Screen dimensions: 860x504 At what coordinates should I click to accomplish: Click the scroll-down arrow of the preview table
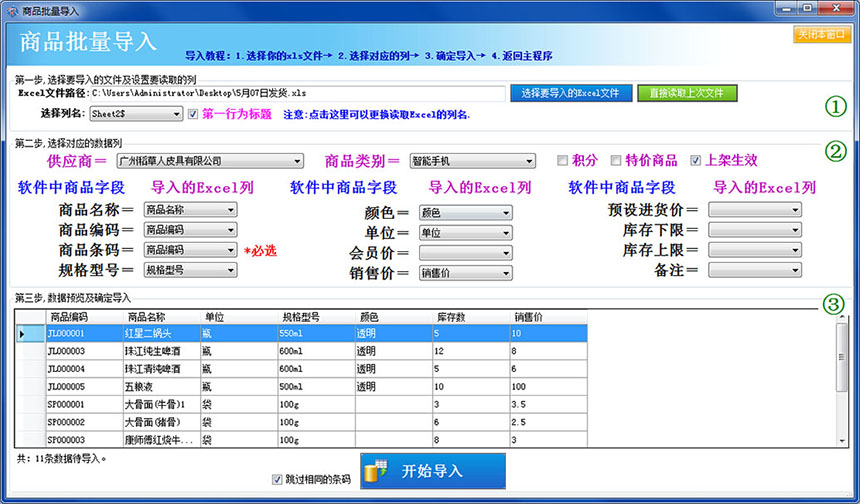click(842, 439)
